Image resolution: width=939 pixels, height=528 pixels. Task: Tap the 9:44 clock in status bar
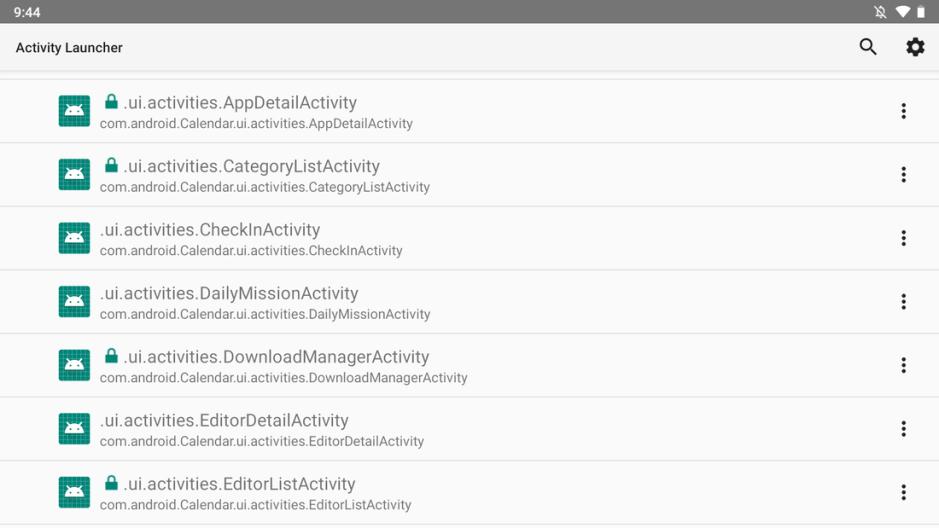click(x=27, y=12)
